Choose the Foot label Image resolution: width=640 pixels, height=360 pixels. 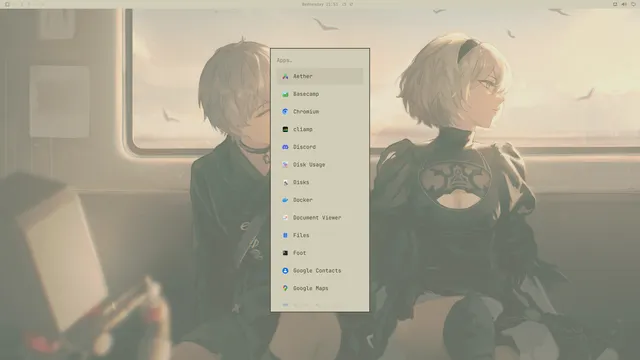pyautogui.click(x=299, y=253)
